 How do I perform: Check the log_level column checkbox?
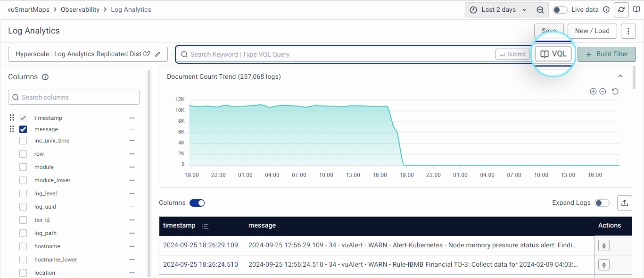pyautogui.click(x=23, y=194)
